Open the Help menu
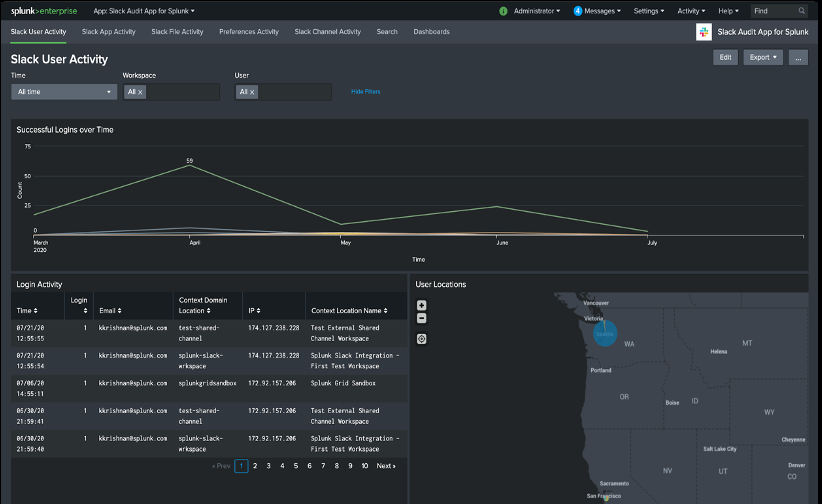The height and width of the screenshot is (504, 822). (x=728, y=11)
